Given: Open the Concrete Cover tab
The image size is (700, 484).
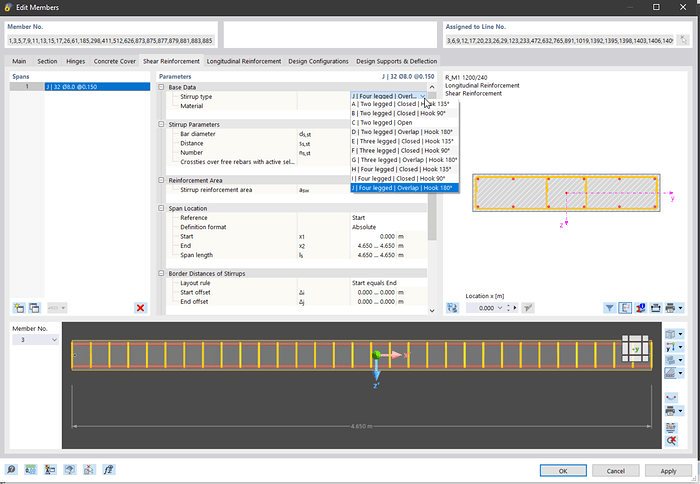Looking at the screenshot, I should [x=115, y=61].
